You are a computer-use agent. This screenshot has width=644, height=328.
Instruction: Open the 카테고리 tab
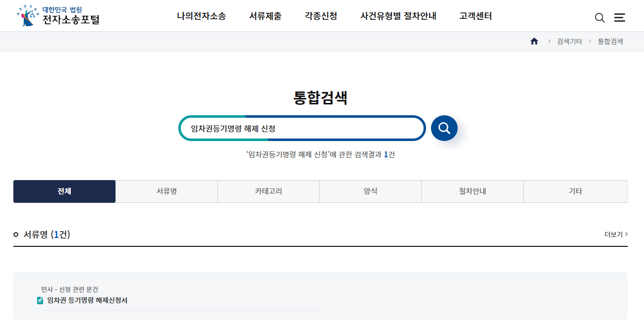pyautogui.click(x=268, y=191)
